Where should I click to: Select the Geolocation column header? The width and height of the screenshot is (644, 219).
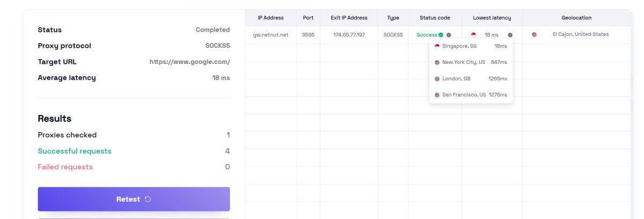tap(577, 18)
